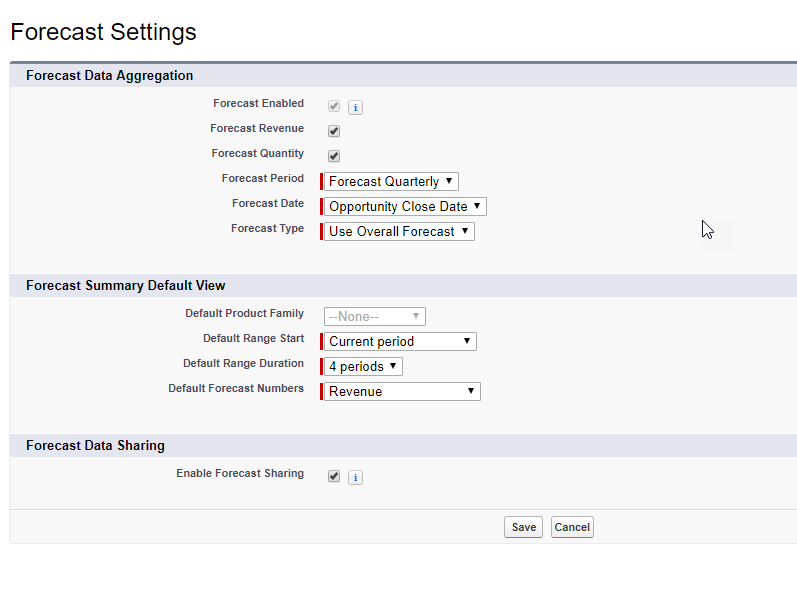Click the greyed-out Forecast Enabled checkbox
This screenshot has width=797, height=590.
click(x=334, y=106)
